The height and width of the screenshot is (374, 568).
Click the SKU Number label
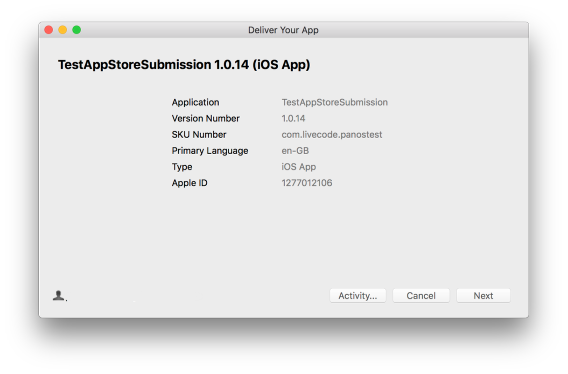pyautogui.click(x=199, y=134)
